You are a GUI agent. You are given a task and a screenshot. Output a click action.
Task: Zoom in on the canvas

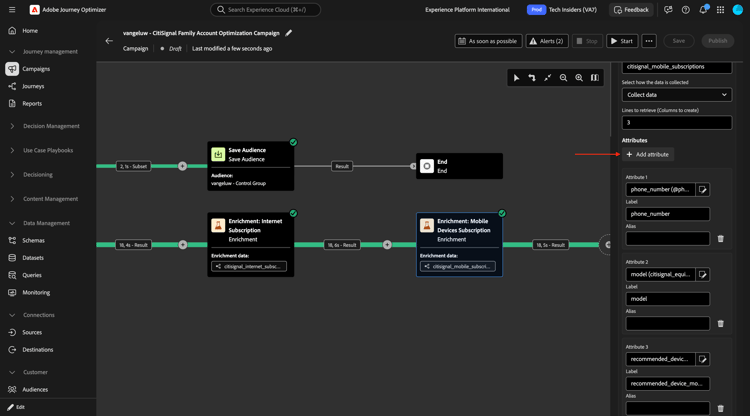[579, 78]
